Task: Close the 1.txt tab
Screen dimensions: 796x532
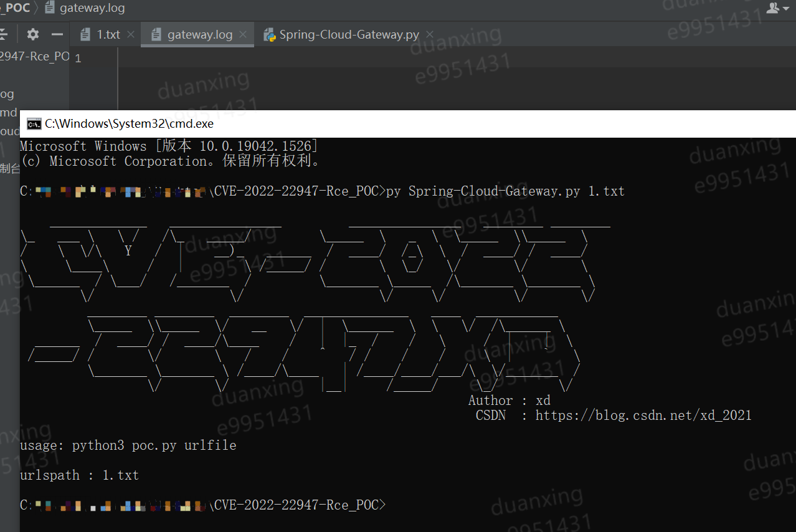Action: (131, 34)
